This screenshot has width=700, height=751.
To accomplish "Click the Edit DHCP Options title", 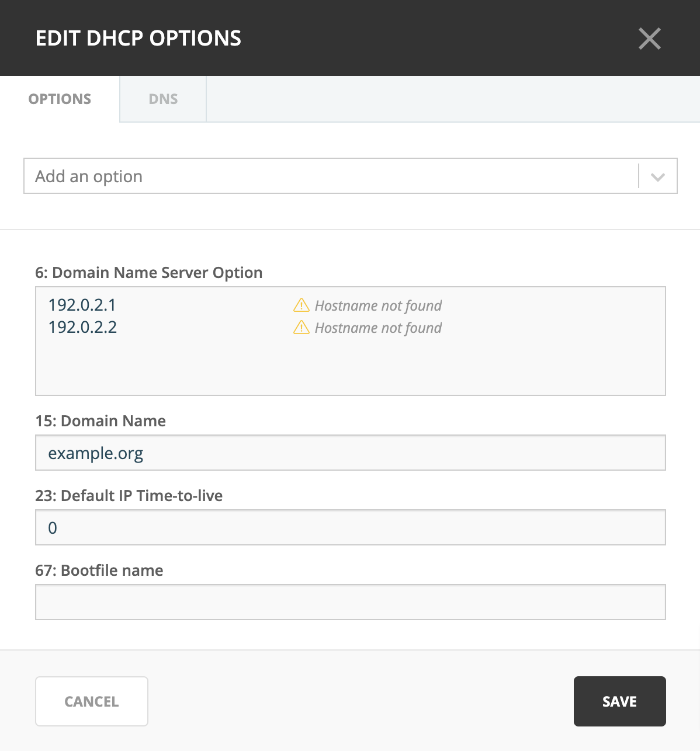I will click(x=138, y=38).
